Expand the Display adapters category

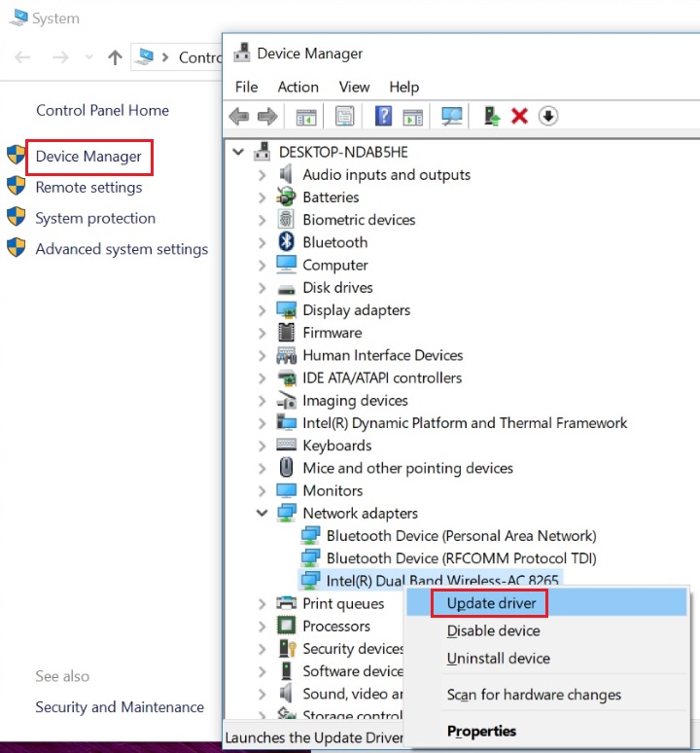tap(262, 310)
